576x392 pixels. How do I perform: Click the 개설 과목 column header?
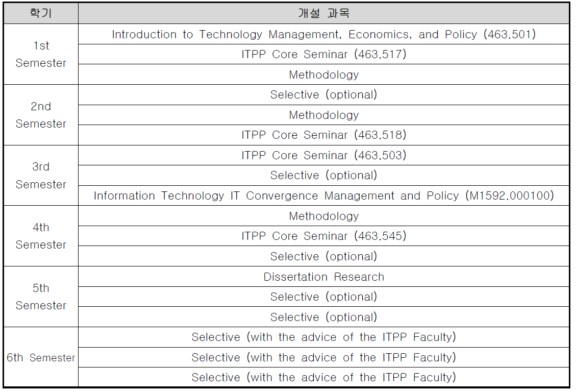(323, 14)
